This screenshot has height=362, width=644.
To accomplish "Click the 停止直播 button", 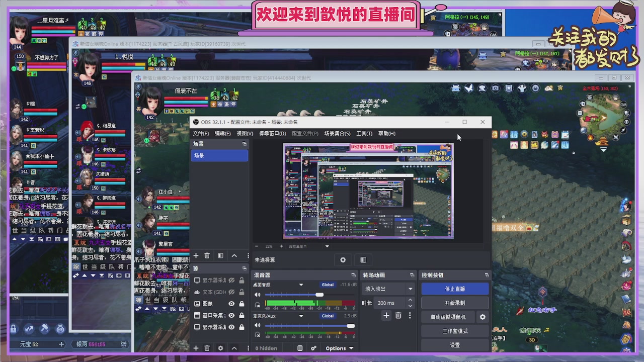I will tap(455, 289).
